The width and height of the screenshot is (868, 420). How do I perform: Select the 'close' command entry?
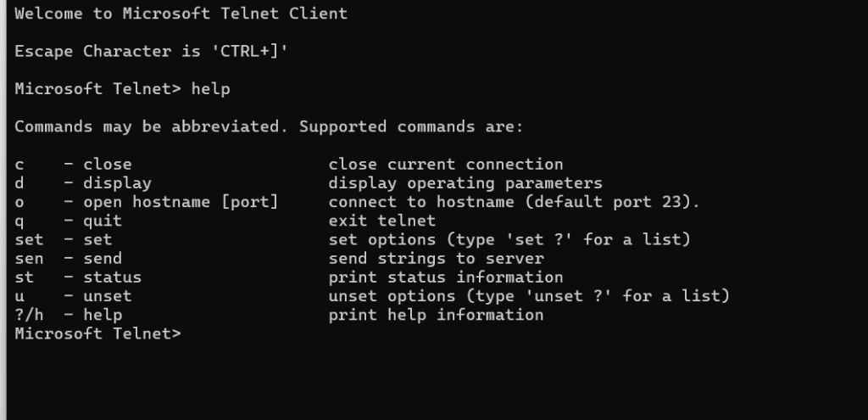pos(108,165)
